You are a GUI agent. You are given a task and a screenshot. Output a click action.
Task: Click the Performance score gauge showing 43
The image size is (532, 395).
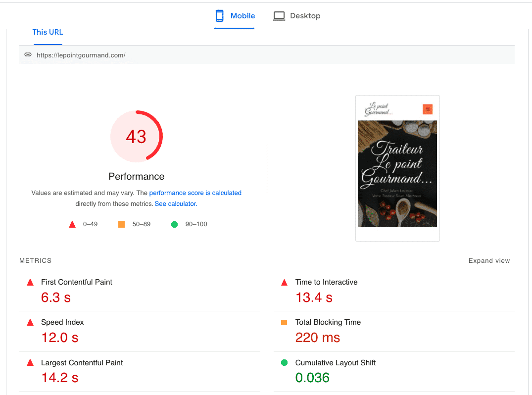coord(136,136)
